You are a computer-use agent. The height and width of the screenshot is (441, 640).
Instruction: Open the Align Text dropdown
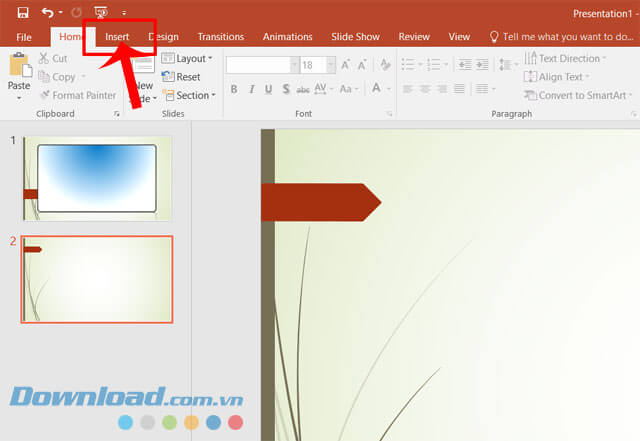pos(557,77)
